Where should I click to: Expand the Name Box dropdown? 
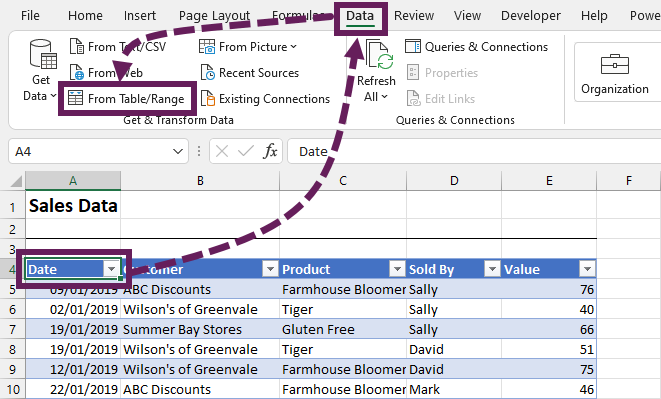pos(178,151)
